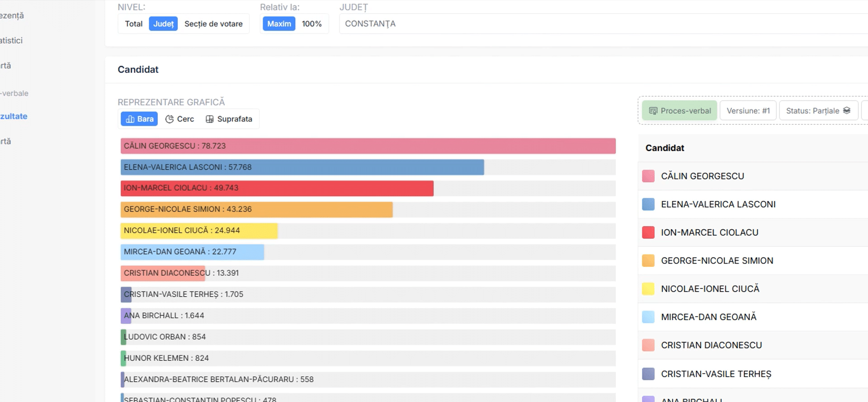868x402 pixels.
Task: Click the Candidat header in legend panel
Action: [665, 148]
